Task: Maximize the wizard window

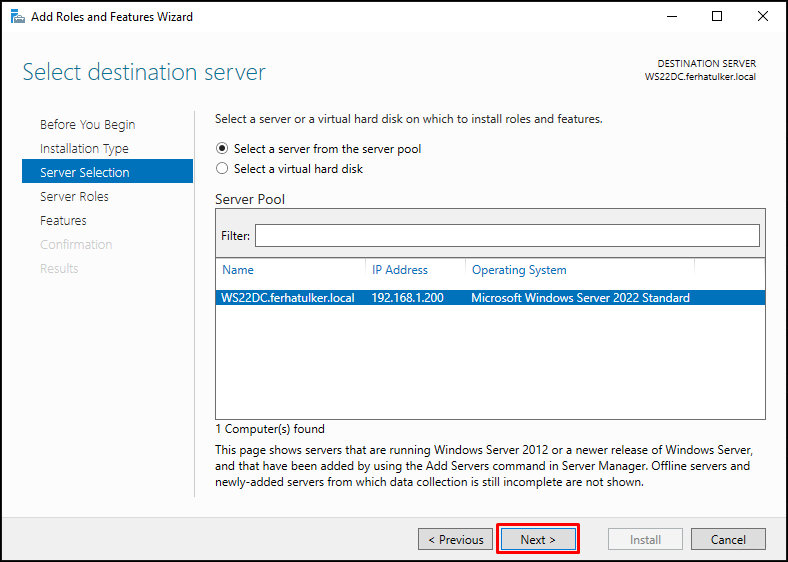Action: [717, 16]
